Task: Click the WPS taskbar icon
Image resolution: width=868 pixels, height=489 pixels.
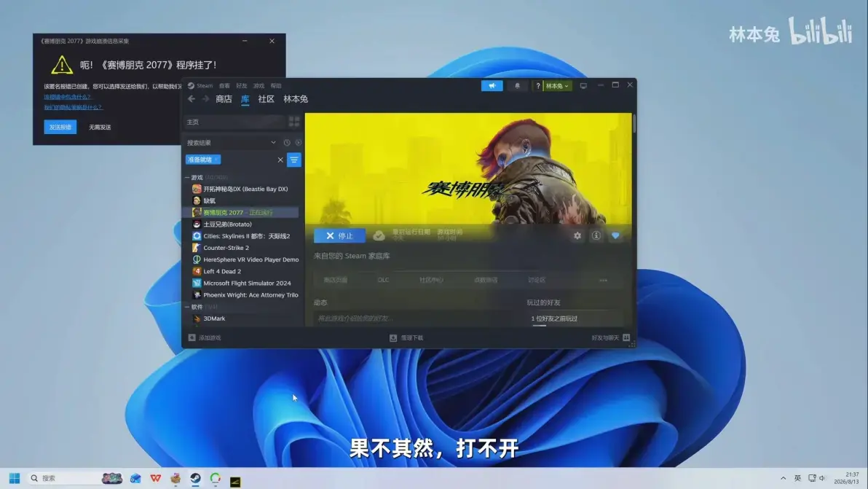Action: [156, 478]
